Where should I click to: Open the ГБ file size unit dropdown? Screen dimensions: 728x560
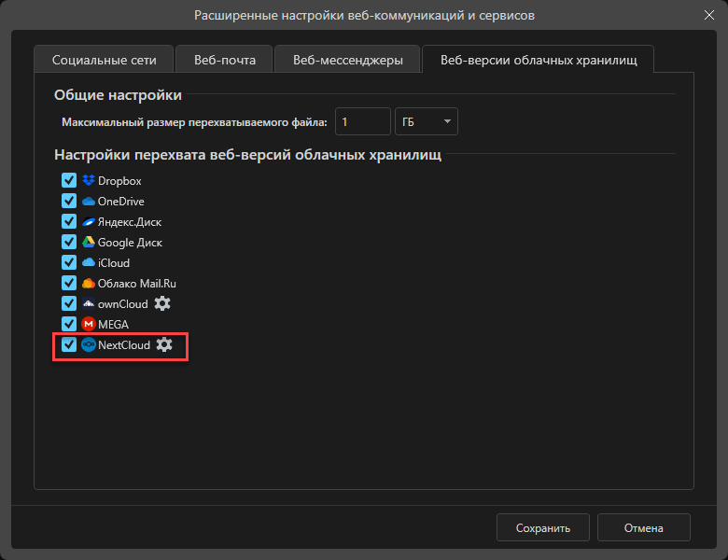click(x=427, y=121)
